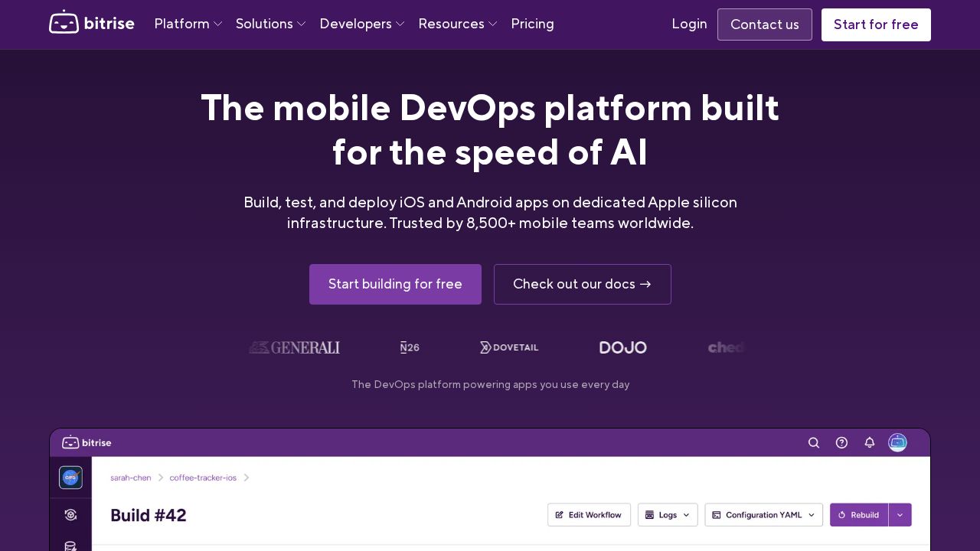Click the main headline about mobile DevOps
Viewport: 980px width, 551px height.
coord(490,130)
